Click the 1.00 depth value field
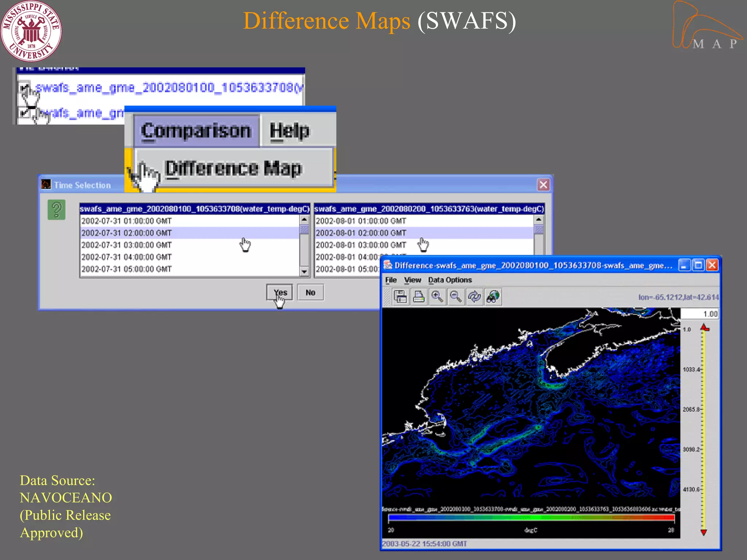 (700, 314)
